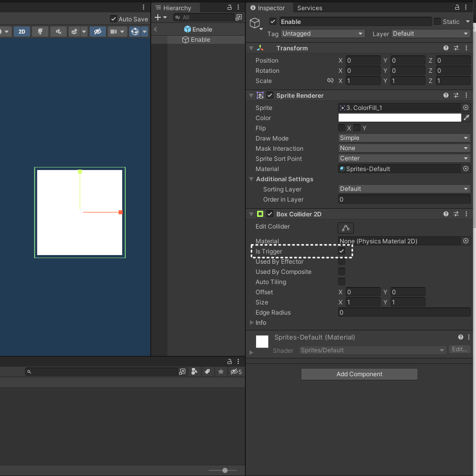Open Sorting Layer dropdown
476x476 pixels.
[x=404, y=189]
